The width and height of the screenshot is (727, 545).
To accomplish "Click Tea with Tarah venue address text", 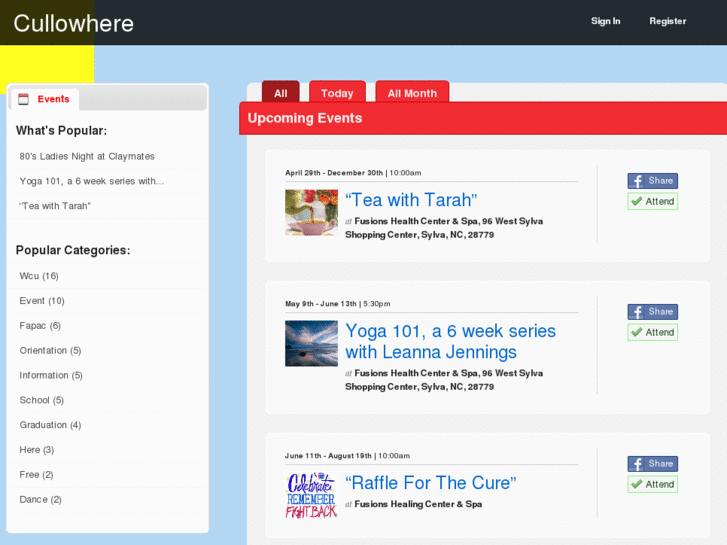I will coord(444,228).
